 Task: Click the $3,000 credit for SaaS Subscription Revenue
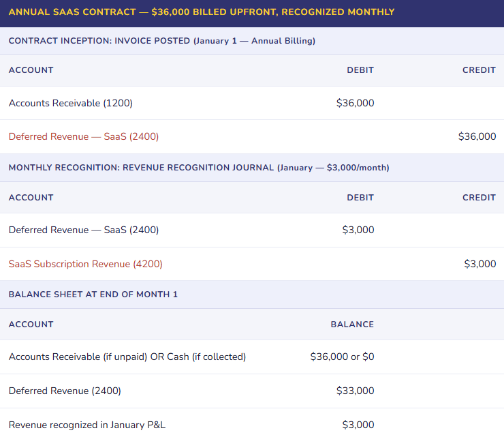(479, 264)
